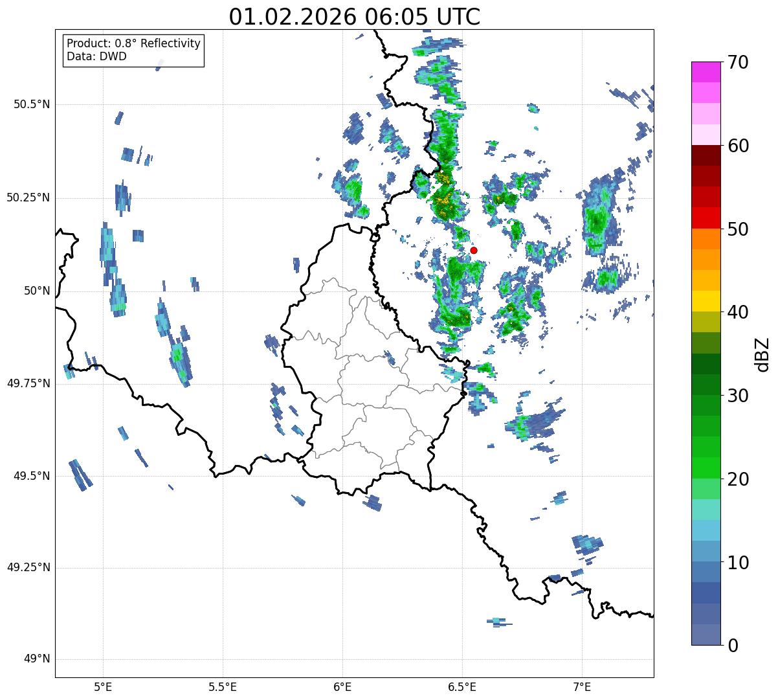
Task: Click the latitude label 49.75°N
Action: point(28,383)
